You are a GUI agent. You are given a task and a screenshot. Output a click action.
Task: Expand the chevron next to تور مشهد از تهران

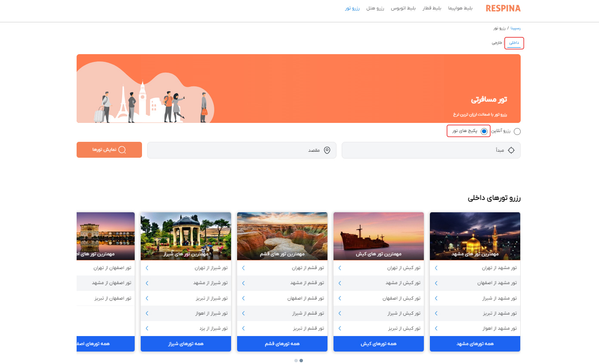[x=435, y=268]
